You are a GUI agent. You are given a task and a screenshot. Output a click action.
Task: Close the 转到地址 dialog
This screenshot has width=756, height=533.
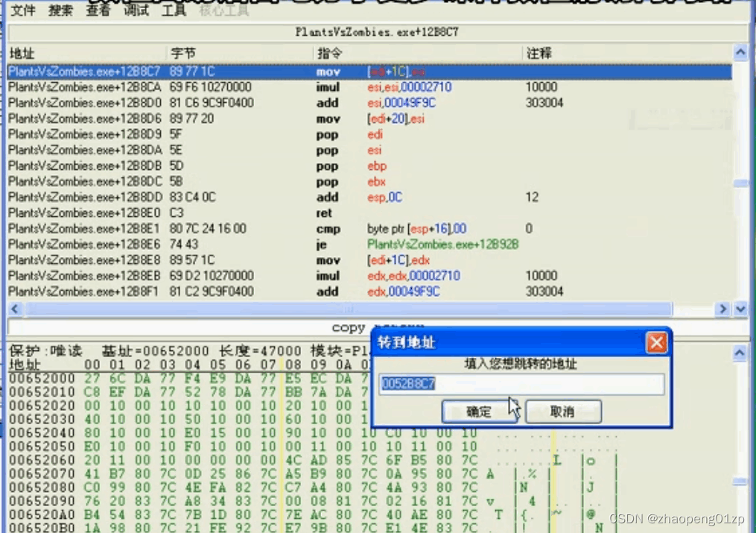click(656, 342)
